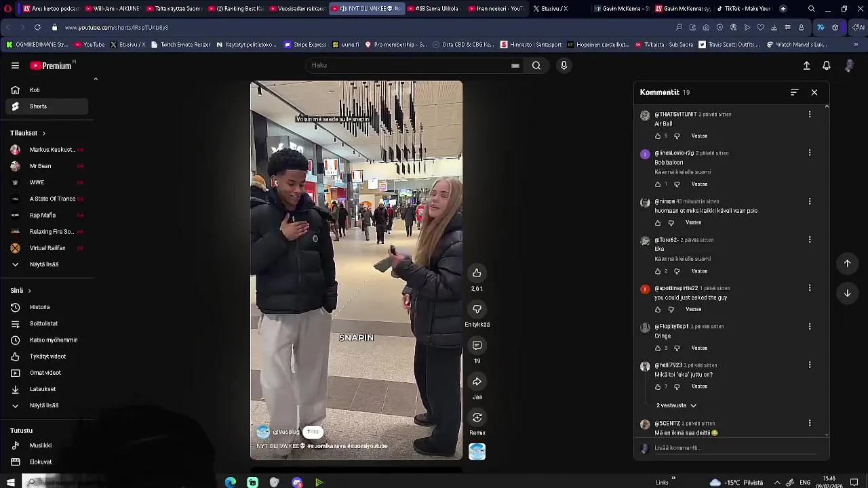Open Tykätyt videot in the sidebar

click(x=47, y=357)
